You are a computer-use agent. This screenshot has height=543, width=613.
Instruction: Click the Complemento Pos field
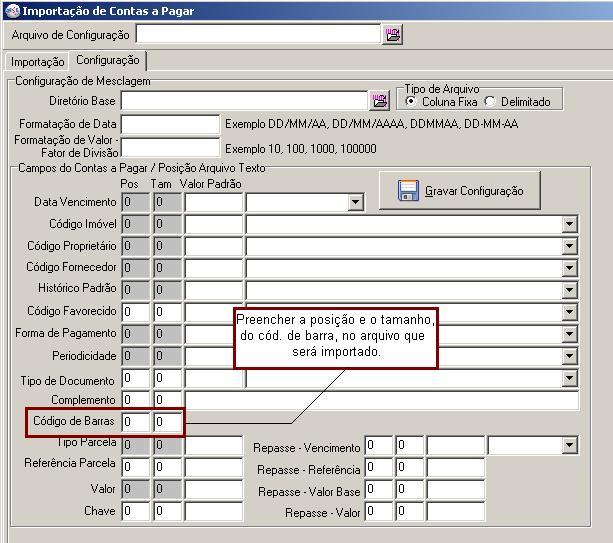(136, 400)
